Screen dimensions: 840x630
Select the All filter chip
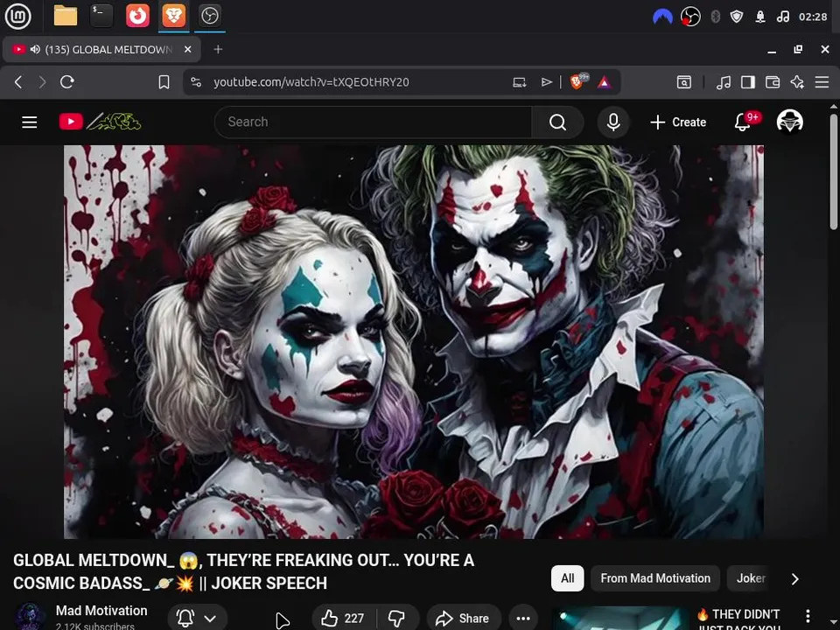pos(567,578)
